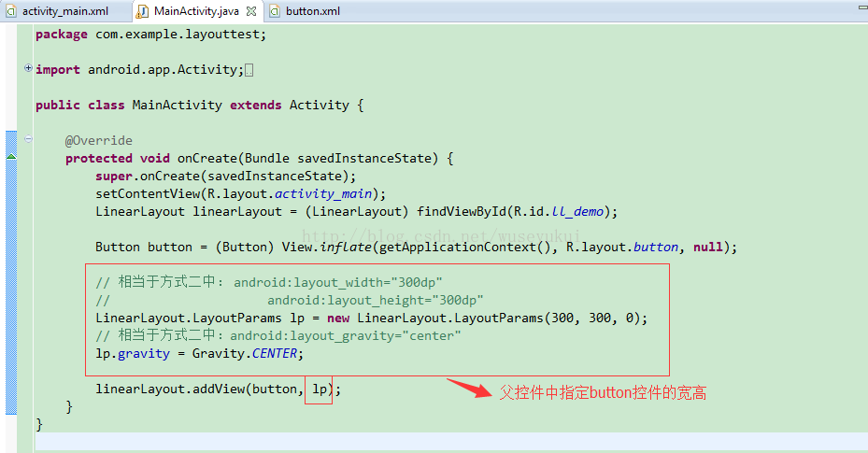Click the red Chinese annotation text
The width and height of the screenshot is (868, 453).
coord(603,393)
